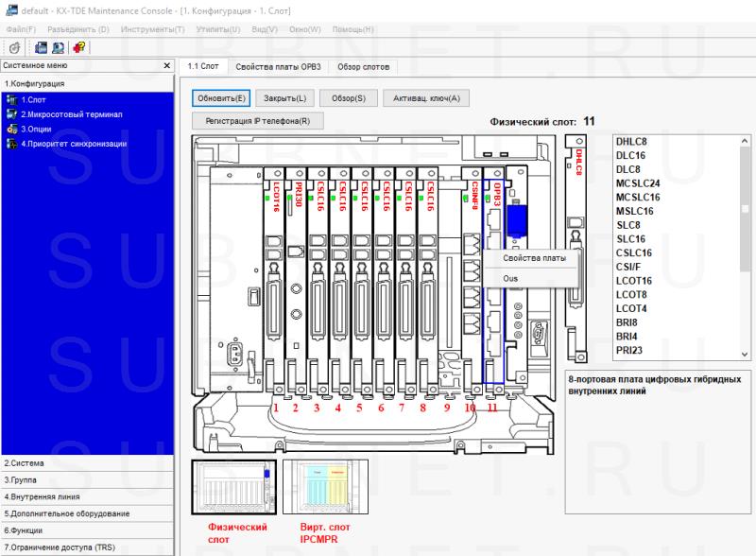The width and height of the screenshot is (756, 556).
Task: Switch to the 'Свойства платы OPB3' tab
Action: [x=279, y=67]
